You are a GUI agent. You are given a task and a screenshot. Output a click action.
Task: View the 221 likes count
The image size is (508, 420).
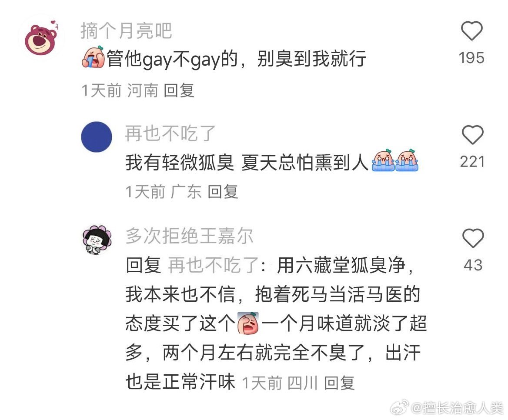click(472, 162)
